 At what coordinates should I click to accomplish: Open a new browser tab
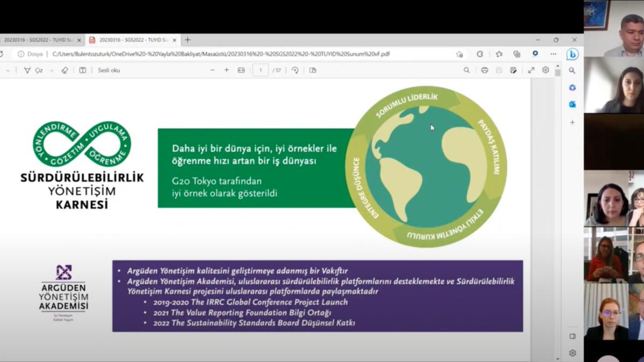[187, 40]
